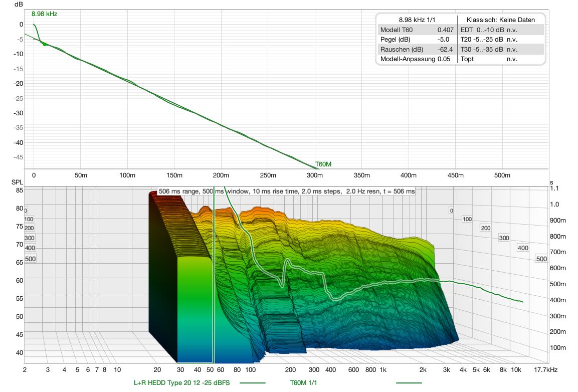This screenshot has height=392, width=578.
Task: Click the 'T60M 1/1' legend entry
Action: (x=303, y=383)
